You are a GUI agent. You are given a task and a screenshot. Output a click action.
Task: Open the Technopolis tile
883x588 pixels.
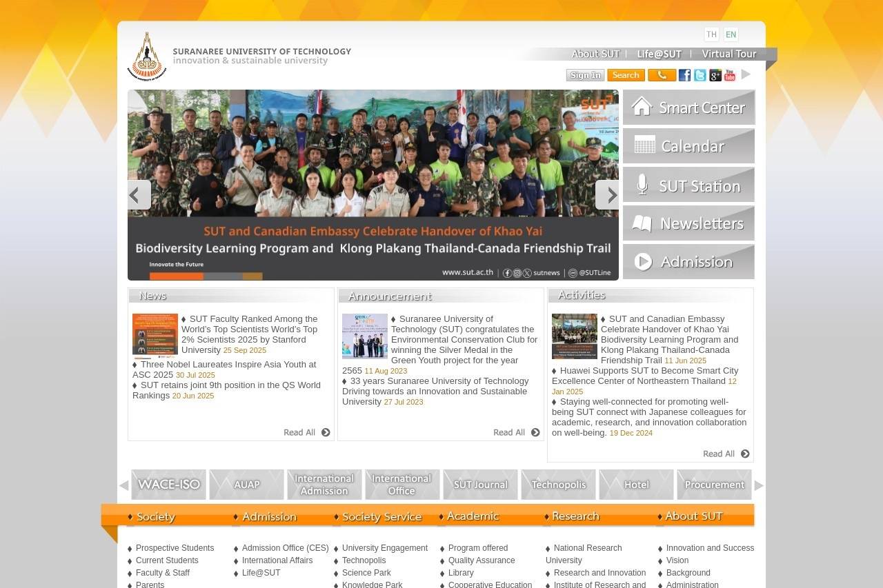(x=558, y=485)
